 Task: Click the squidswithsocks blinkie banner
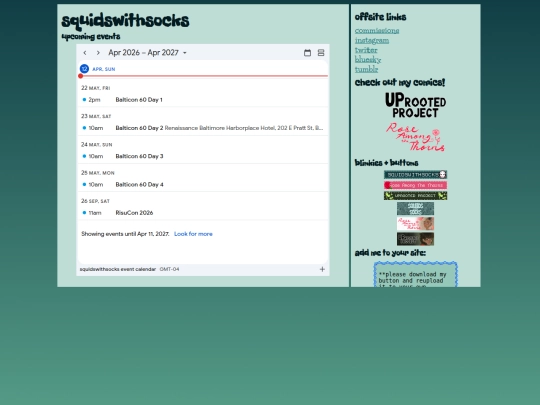[415, 175]
